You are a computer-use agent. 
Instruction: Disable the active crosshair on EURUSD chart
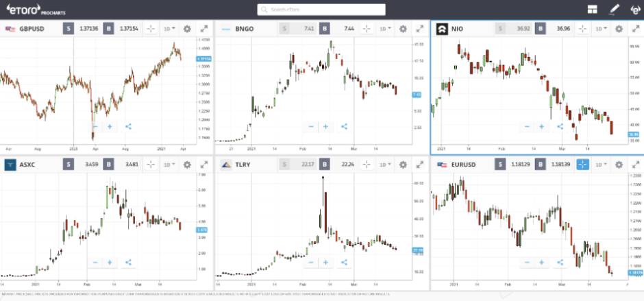point(583,165)
